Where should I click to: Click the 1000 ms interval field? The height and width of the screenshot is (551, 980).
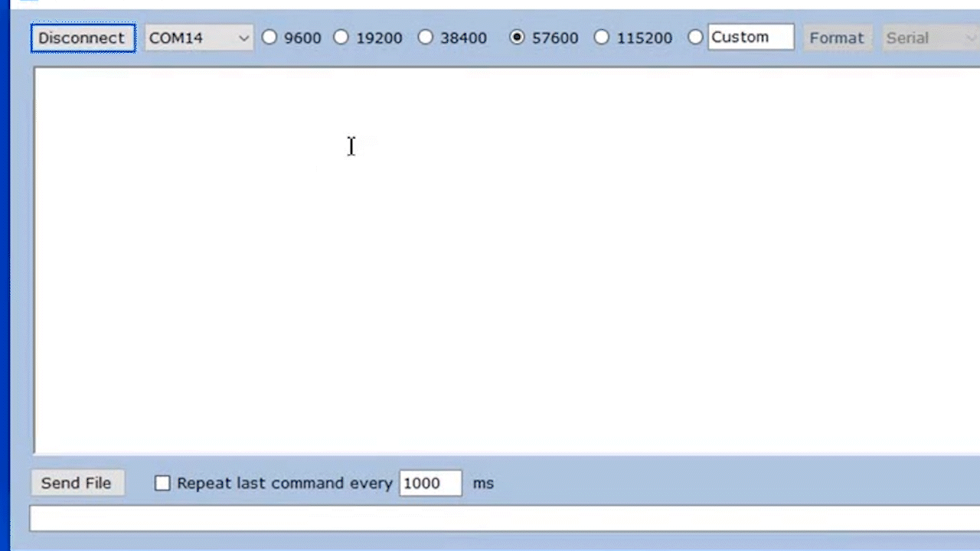pos(430,483)
